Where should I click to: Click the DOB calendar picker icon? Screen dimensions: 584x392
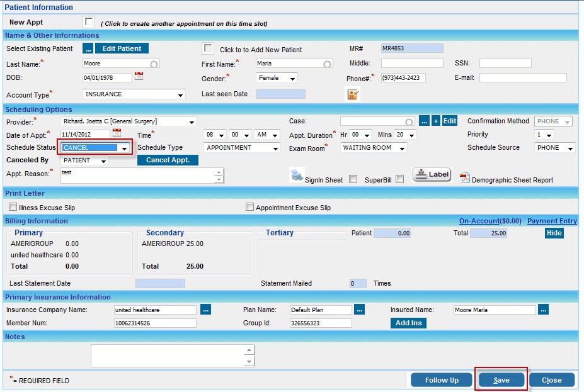tap(139, 77)
